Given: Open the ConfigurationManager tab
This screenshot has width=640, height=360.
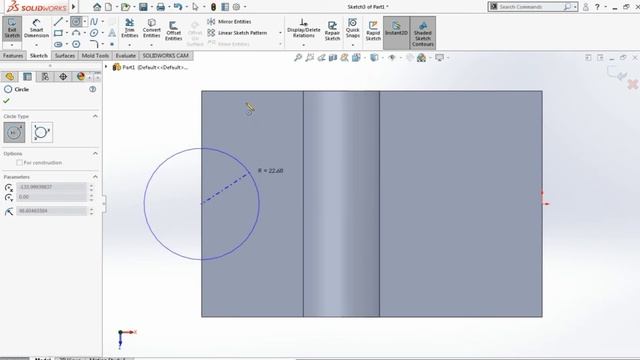Looking at the screenshot, I should [x=45, y=77].
